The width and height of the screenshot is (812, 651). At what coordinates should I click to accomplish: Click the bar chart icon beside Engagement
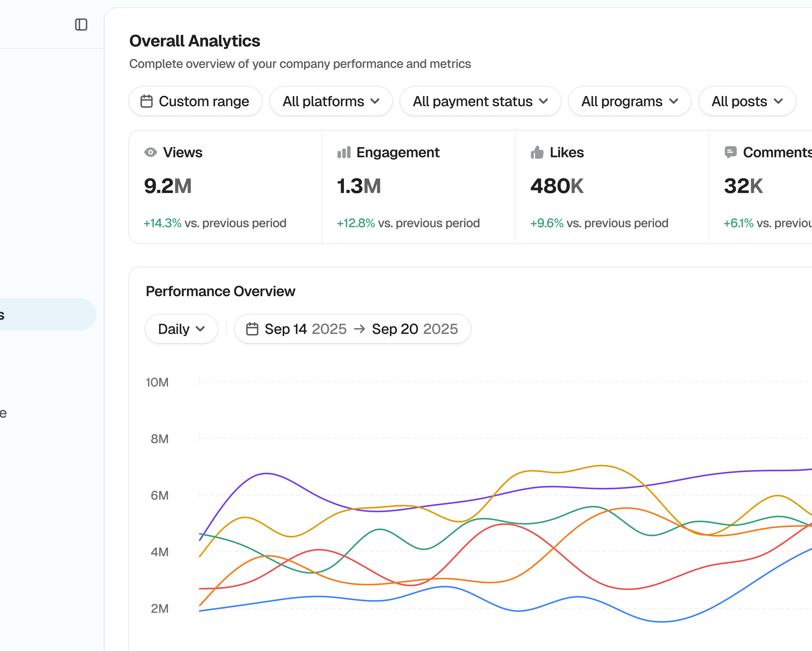click(344, 152)
